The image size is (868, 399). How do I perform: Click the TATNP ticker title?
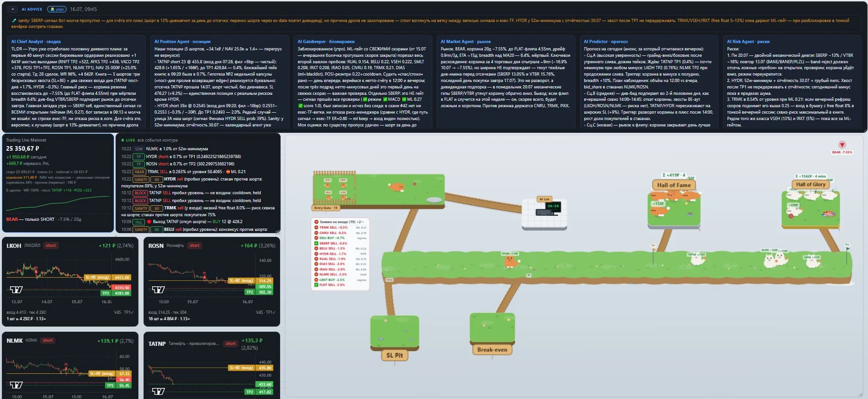(x=157, y=344)
